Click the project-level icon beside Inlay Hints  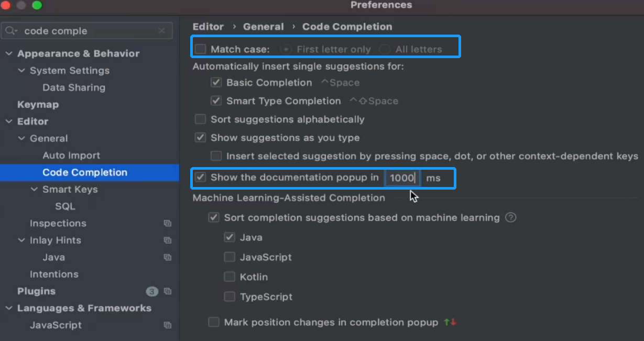[x=168, y=240]
